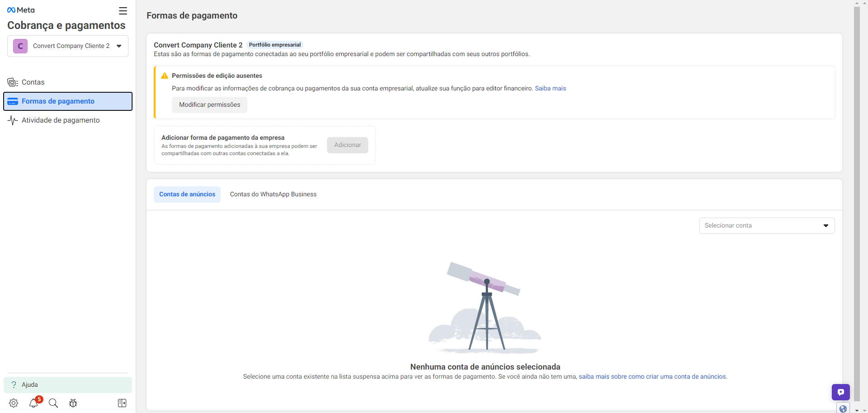Screen dimensions: 868x413
Task: Toggle the sidebar panel layout icon
Action: click(x=122, y=403)
